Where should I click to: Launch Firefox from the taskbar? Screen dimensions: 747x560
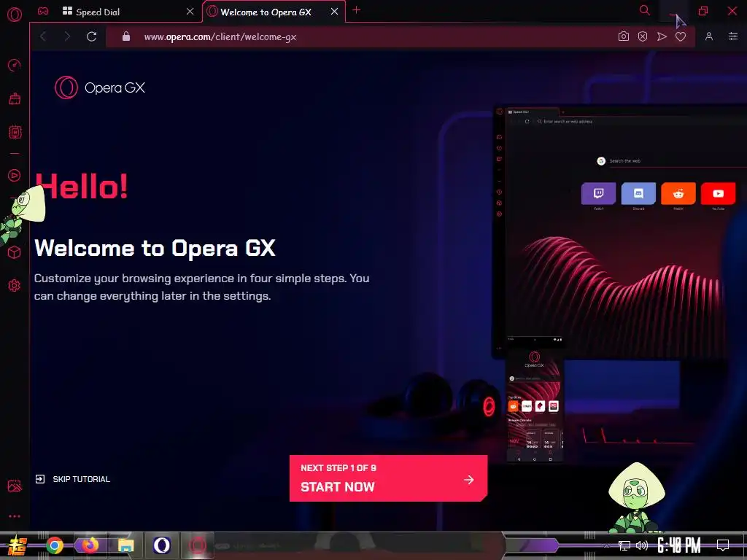click(90, 545)
